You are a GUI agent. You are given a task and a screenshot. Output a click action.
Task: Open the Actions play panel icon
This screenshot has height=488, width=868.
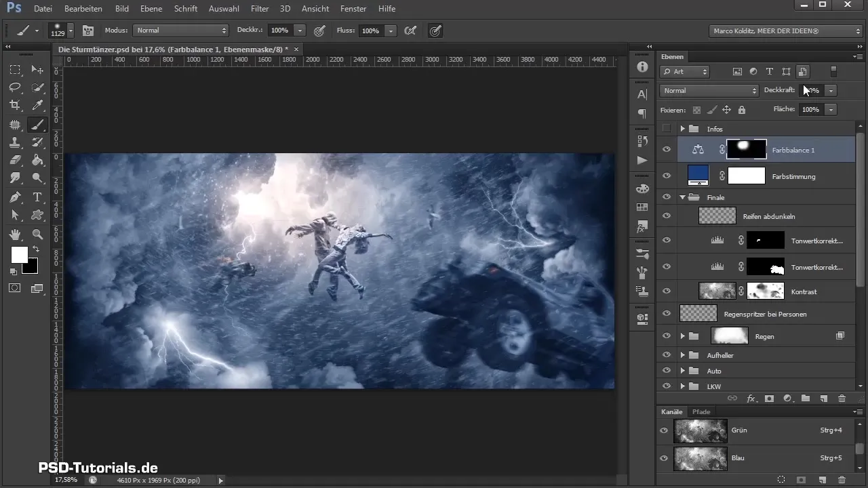pyautogui.click(x=642, y=161)
